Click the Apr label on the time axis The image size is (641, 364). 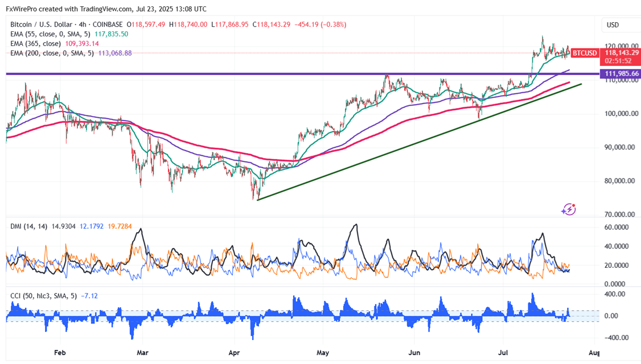(234, 353)
